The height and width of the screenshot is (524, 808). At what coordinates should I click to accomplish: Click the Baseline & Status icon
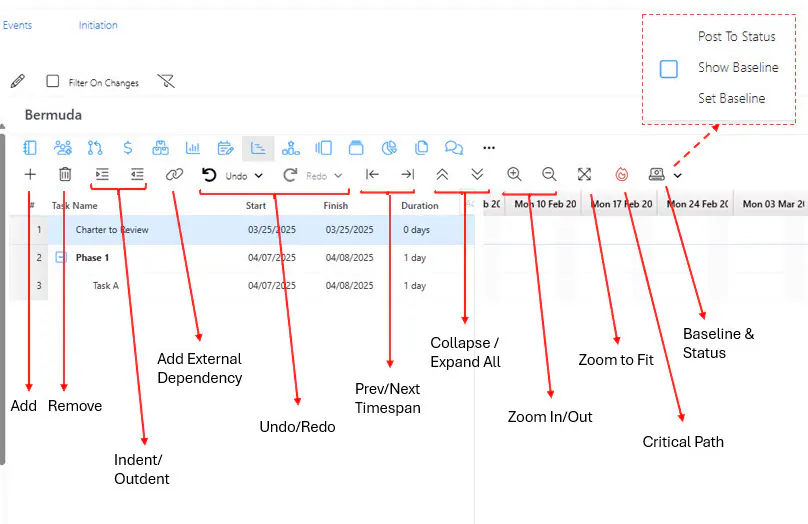point(656,174)
